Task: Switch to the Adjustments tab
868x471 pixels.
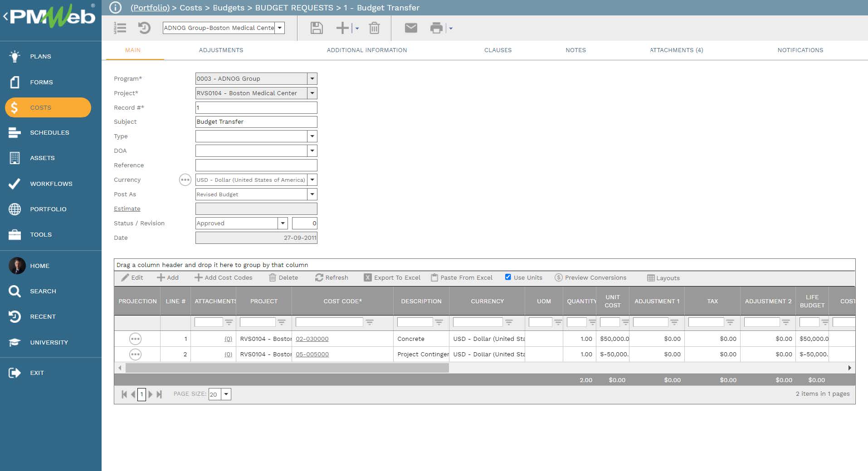Action: 221,50
